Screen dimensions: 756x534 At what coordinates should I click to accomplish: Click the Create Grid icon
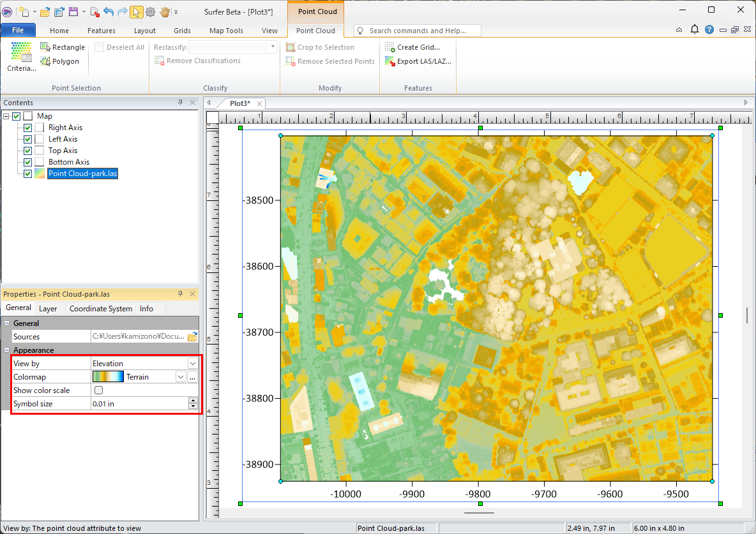point(389,47)
